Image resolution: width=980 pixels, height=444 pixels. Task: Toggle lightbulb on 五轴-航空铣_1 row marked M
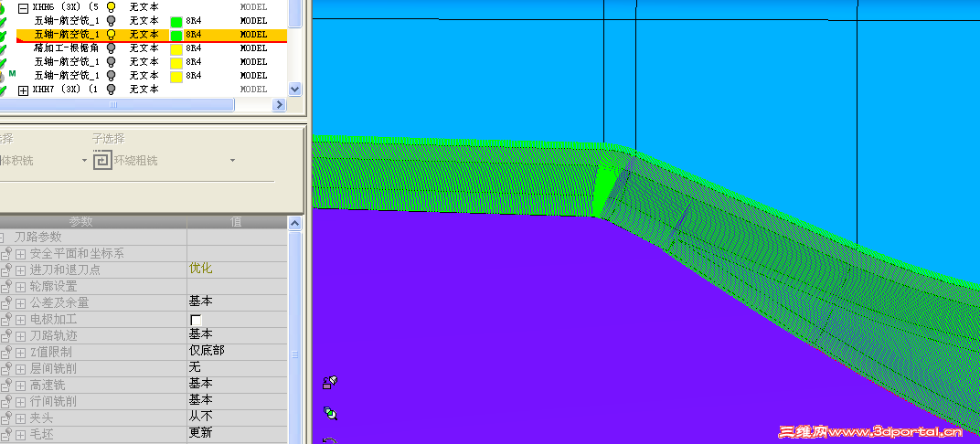(112, 76)
